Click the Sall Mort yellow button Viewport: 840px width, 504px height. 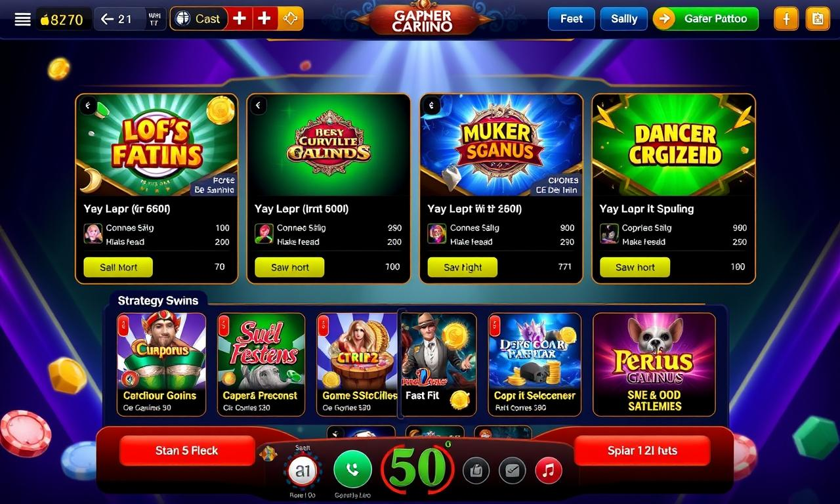tap(118, 267)
